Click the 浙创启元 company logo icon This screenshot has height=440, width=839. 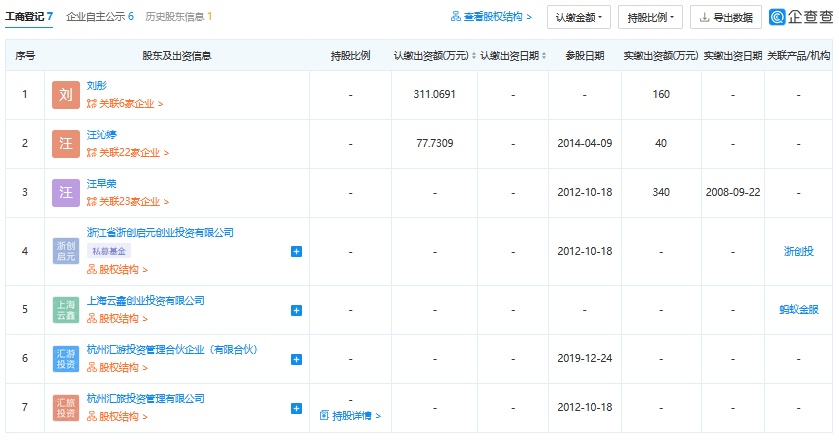[x=65, y=251]
